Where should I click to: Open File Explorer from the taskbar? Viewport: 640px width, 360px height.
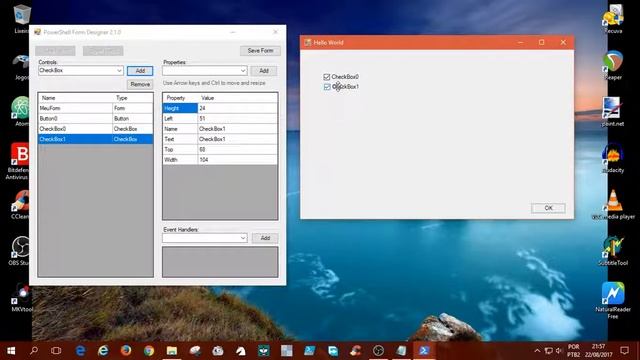tap(172, 351)
